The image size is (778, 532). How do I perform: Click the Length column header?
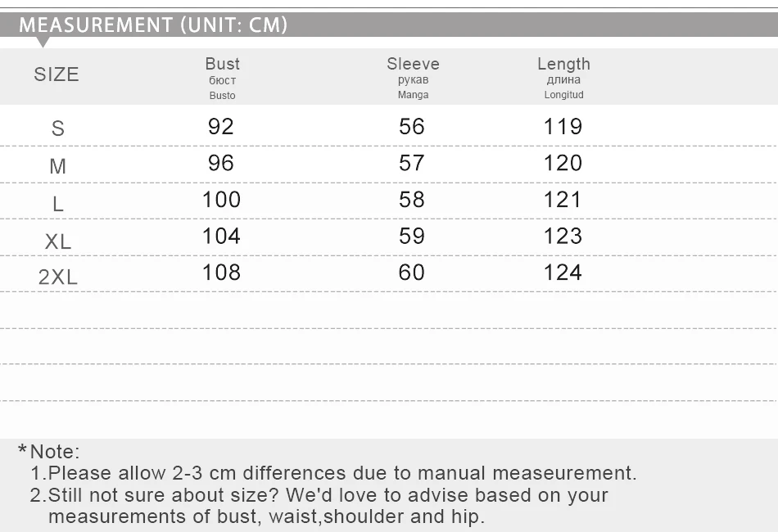(x=563, y=78)
